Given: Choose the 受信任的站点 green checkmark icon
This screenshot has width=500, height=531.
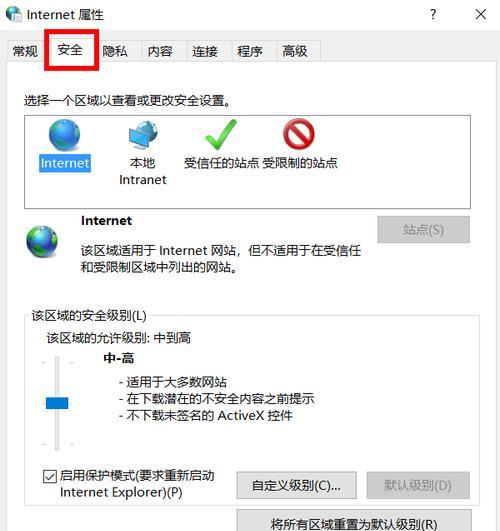Looking at the screenshot, I should click(x=221, y=134).
